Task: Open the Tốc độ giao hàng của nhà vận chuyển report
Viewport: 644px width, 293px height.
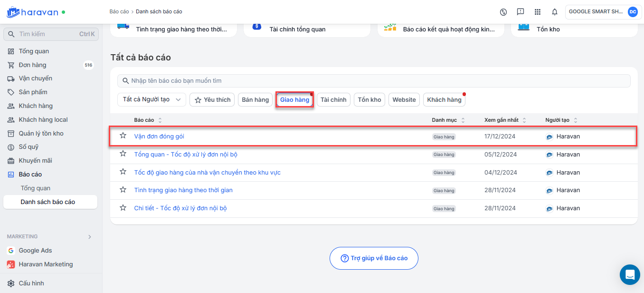Action: point(207,172)
